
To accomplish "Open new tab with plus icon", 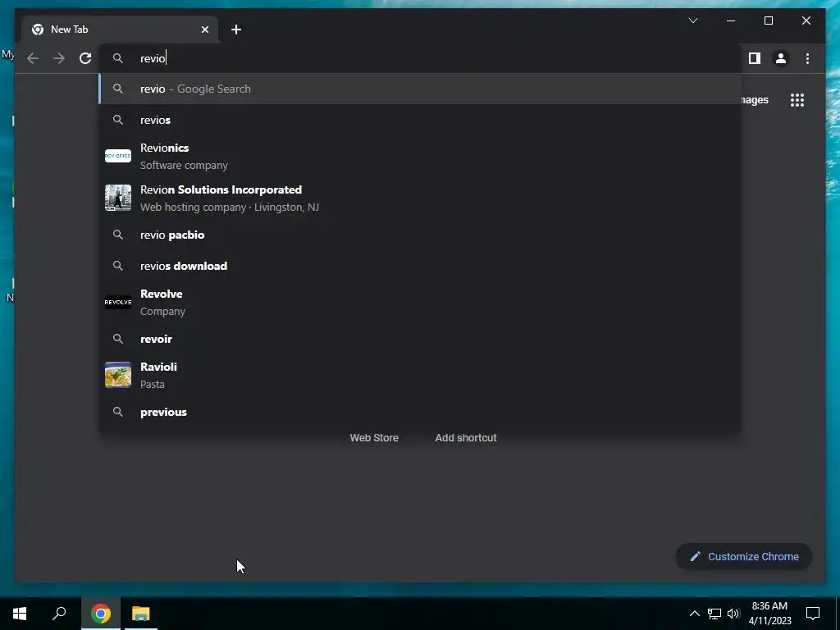I will tap(236, 30).
